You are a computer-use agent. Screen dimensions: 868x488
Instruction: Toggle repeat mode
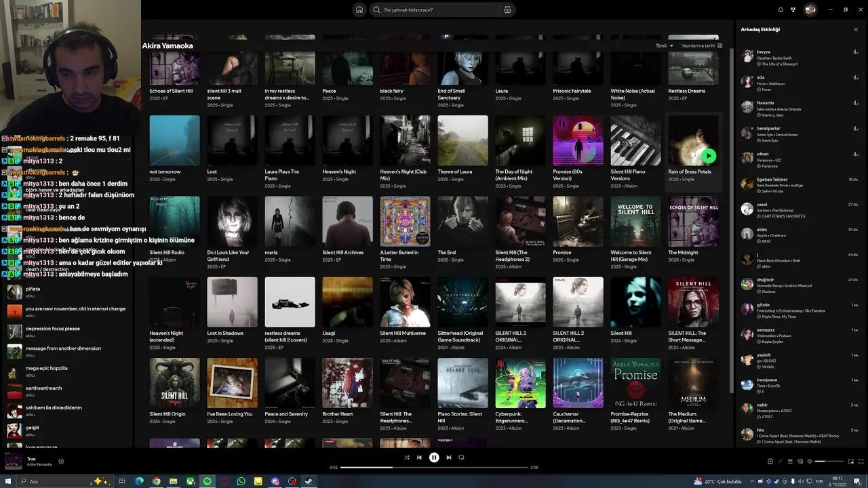(x=461, y=457)
